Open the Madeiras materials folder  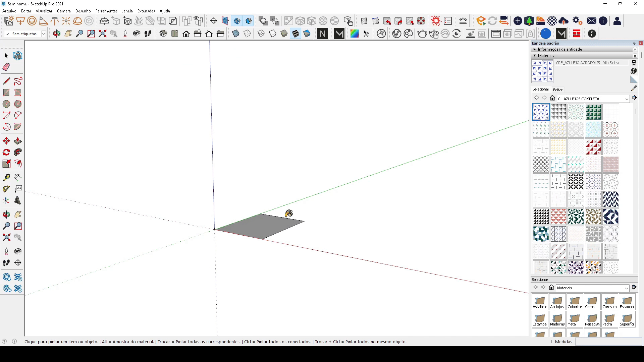pyautogui.click(x=557, y=319)
